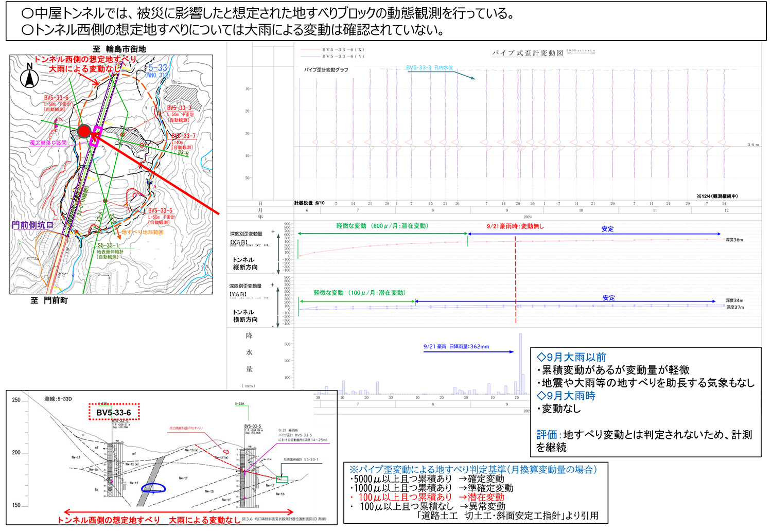Click the 'BV5-33-3' borehole label on the map

pyautogui.click(x=179, y=108)
